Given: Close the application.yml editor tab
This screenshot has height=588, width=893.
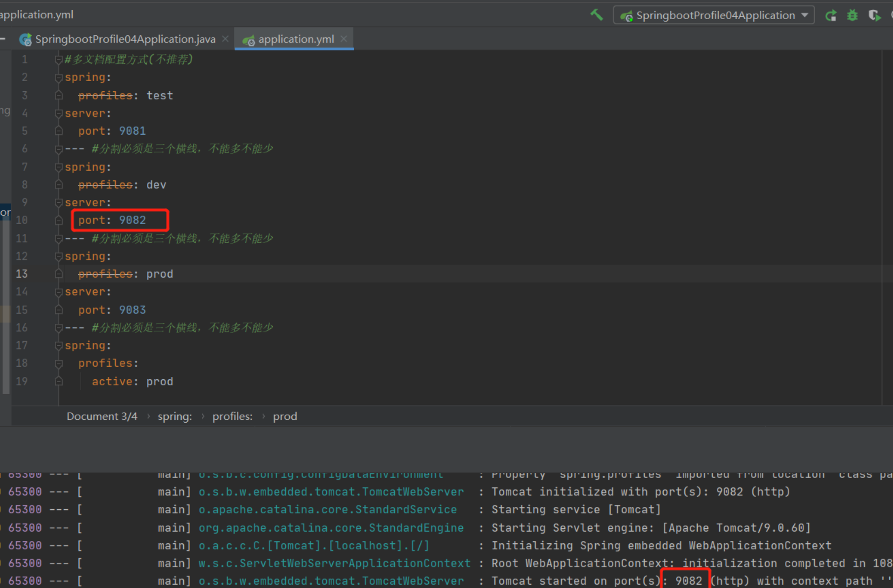Looking at the screenshot, I should point(343,39).
